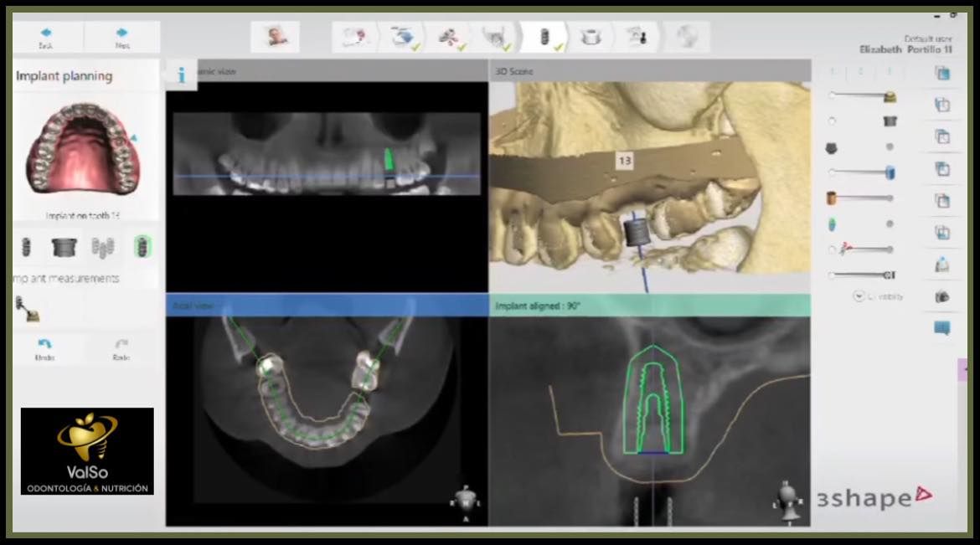This screenshot has width=980, height=545.
Task: Toggle the dark abutment visibility dot
Action: pos(890,147)
